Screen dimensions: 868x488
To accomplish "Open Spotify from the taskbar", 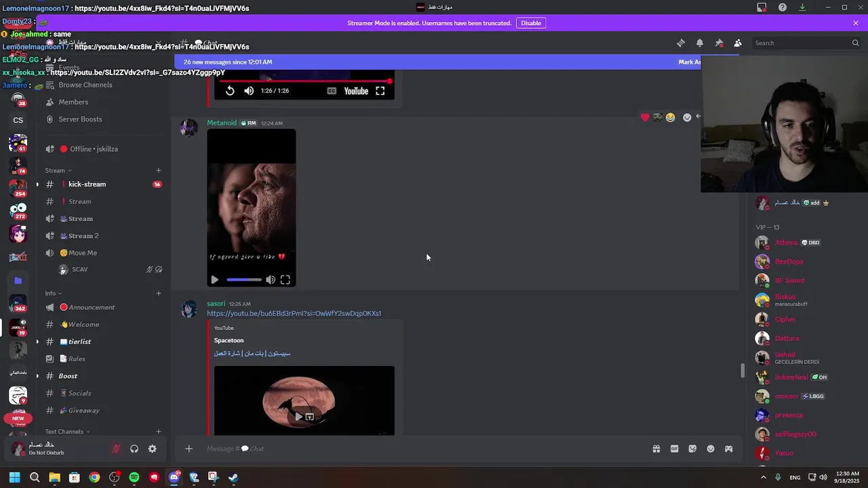I will 134,477.
